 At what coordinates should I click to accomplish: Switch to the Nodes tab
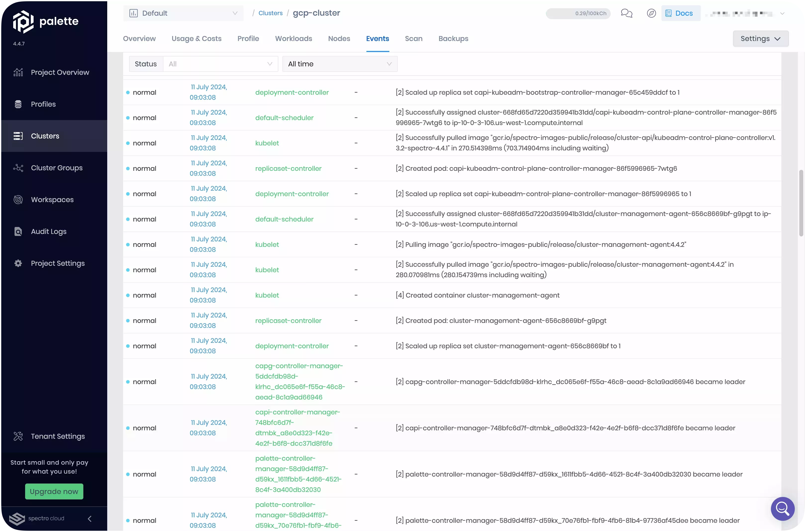[339, 39]
